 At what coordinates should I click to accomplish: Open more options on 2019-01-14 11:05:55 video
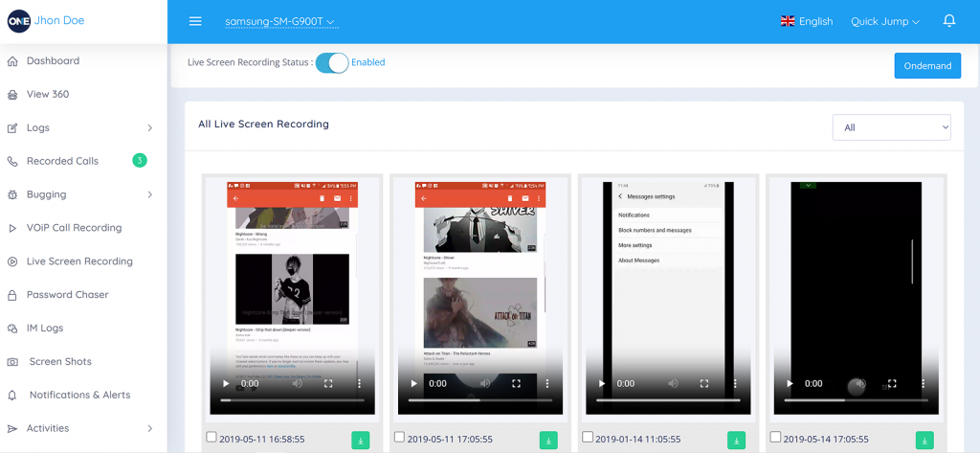[735, 383]
